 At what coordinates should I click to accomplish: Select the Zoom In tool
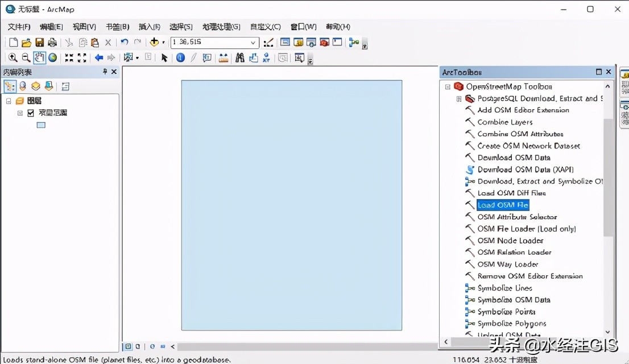pyautogui.click(x=13, y=58)
